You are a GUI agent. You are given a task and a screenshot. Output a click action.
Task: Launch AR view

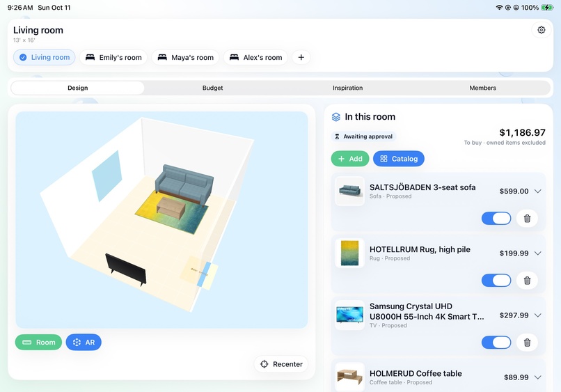(84, 343)
